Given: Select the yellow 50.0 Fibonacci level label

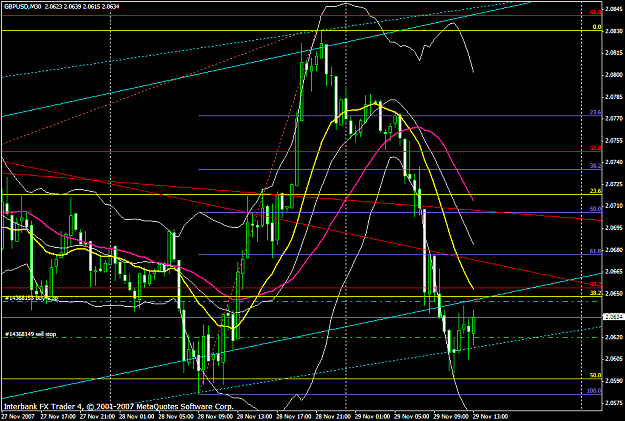Looking at the screenshot, I should [596, 375].
